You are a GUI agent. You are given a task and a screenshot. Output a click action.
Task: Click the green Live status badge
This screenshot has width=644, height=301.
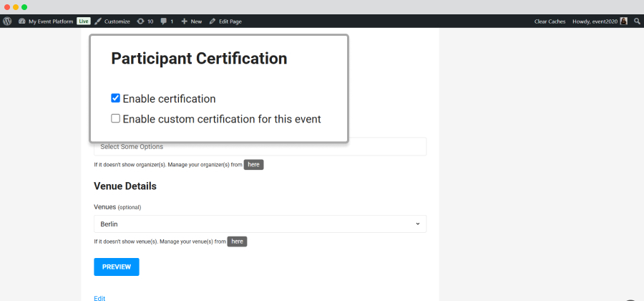tap(84, 21)
